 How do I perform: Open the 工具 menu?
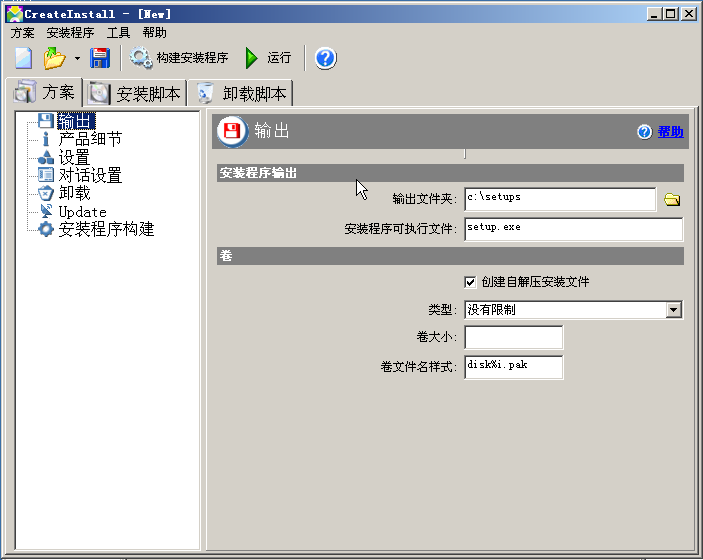[x=118, y=33]
